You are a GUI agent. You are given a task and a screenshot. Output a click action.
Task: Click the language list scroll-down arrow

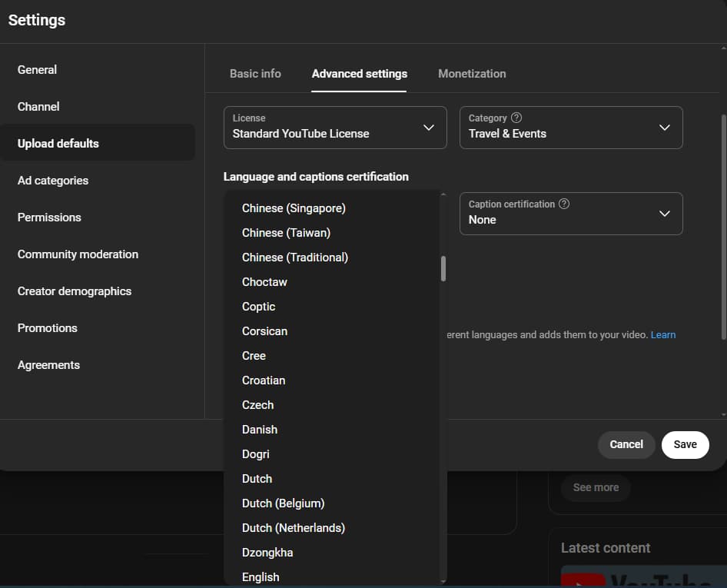[x=443, y=582]
